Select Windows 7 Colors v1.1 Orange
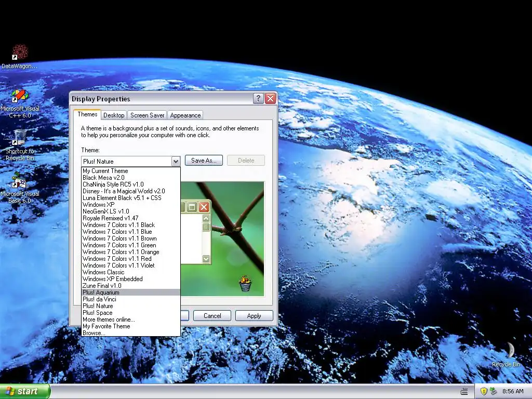The image size is (532, 399). click(x=131, y=252)
